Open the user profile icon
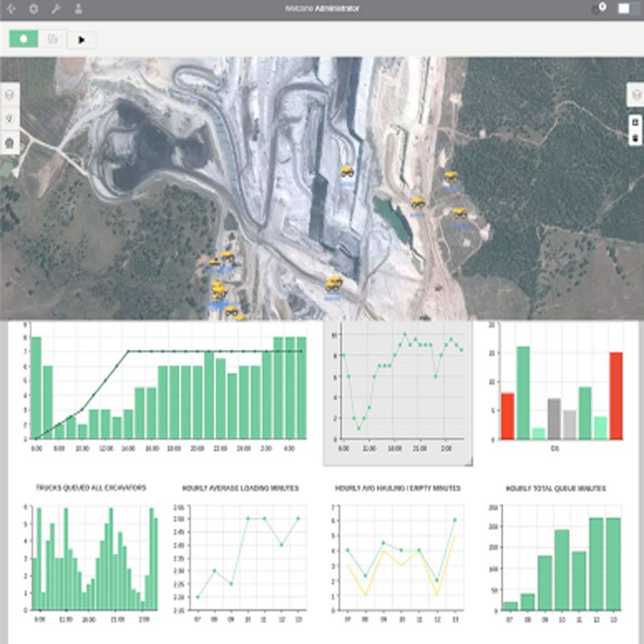The width and height of the screenshot is (644, 644). tap(78, 9)
